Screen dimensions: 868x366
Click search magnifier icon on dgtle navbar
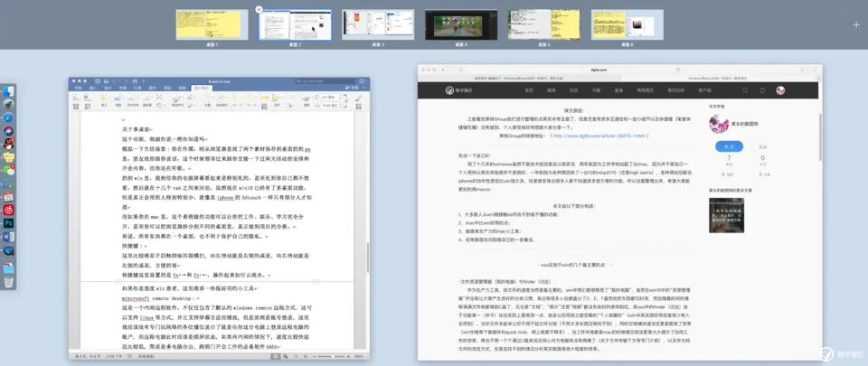pos(745,90)
